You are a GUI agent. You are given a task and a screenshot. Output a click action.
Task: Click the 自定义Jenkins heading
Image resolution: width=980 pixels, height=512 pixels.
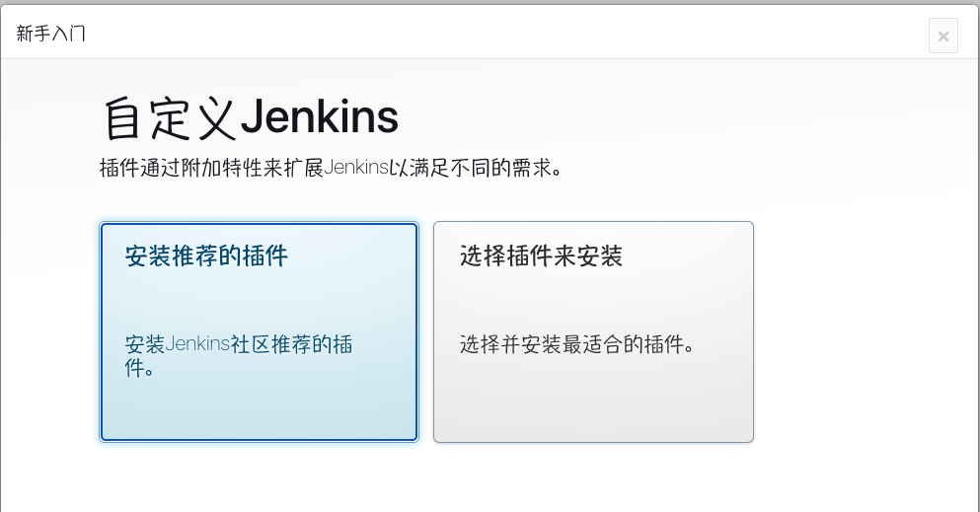pos(251,117)
